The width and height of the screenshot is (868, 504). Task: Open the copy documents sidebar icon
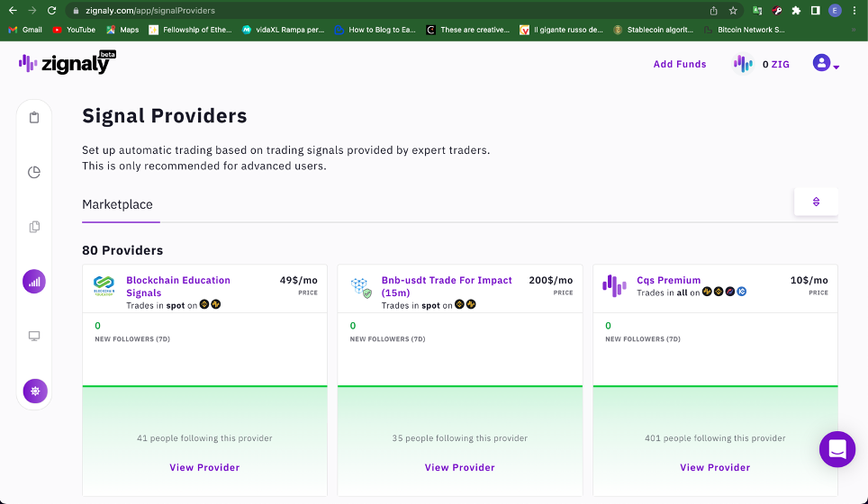(x=34, y=227)
